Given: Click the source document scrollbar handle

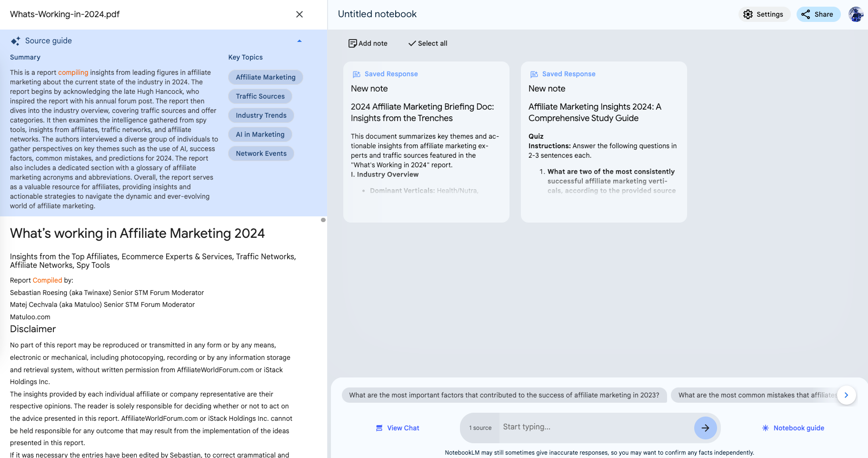Looking at the screenshot, I should (323, 220).
